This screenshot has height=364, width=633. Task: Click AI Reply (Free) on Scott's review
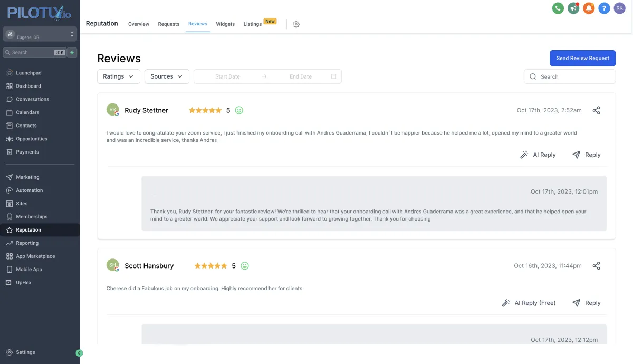point(529,303)
